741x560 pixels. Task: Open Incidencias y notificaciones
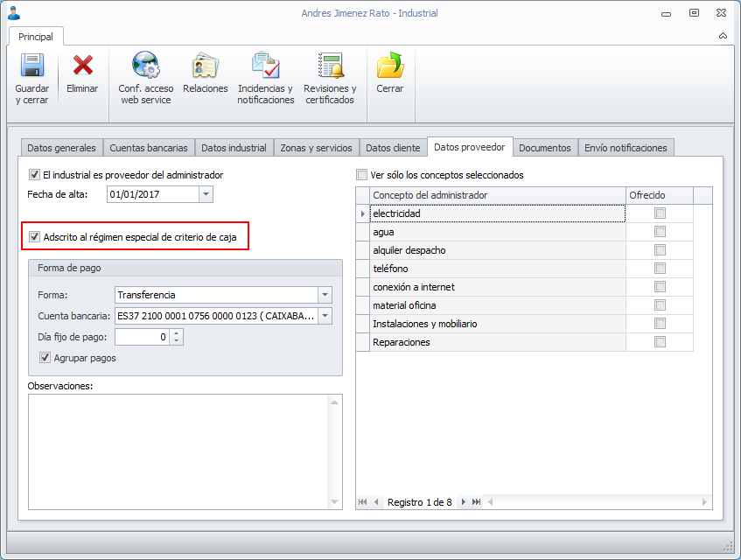[x=266, y=67]
